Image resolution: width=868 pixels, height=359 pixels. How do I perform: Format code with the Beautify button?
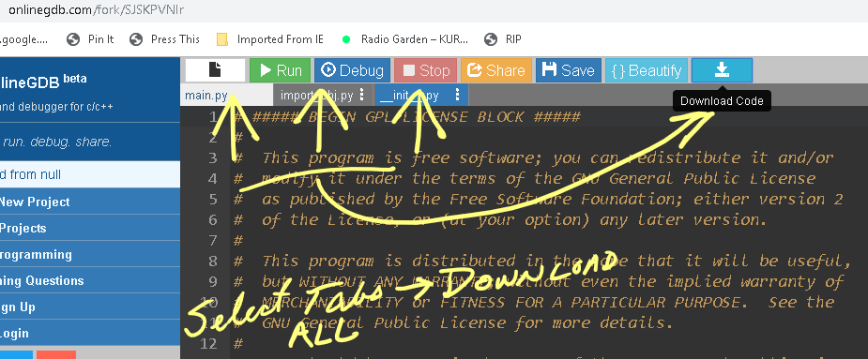point(646,70)
